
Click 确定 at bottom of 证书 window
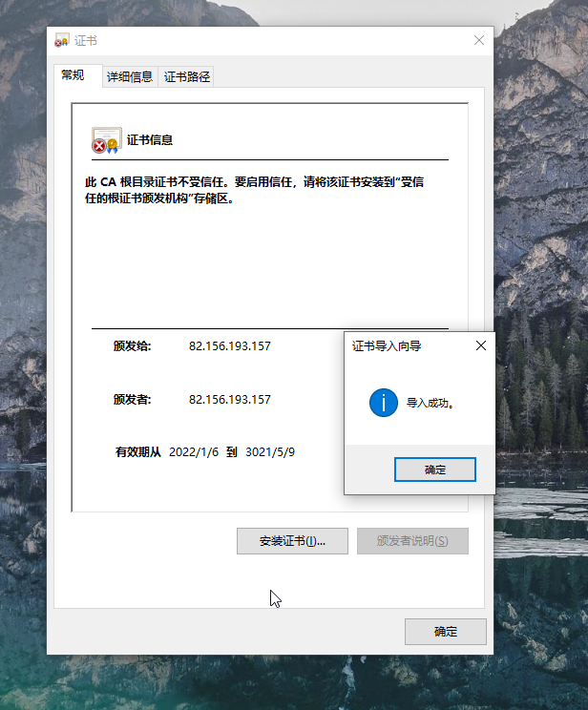(446, 632)
